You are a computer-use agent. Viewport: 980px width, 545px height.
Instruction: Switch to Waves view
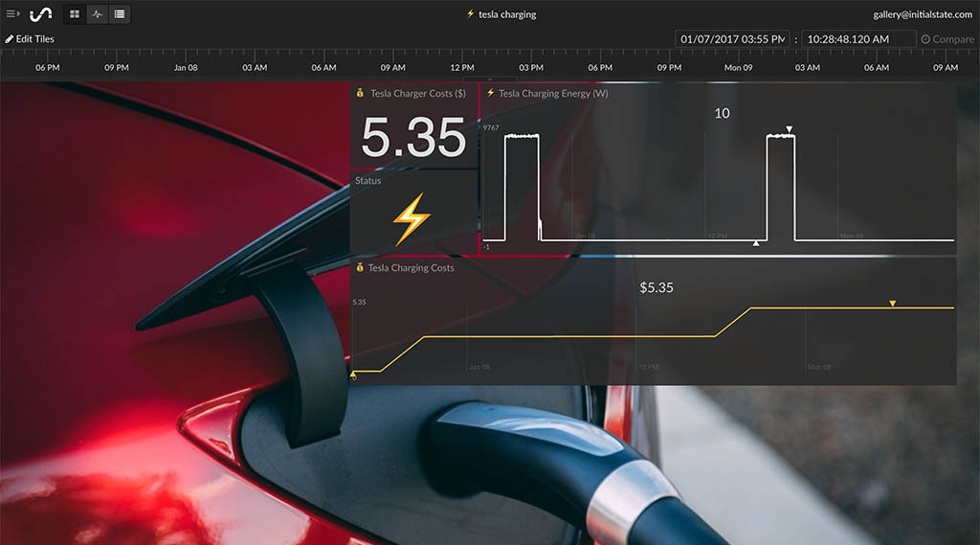(97, 14)
